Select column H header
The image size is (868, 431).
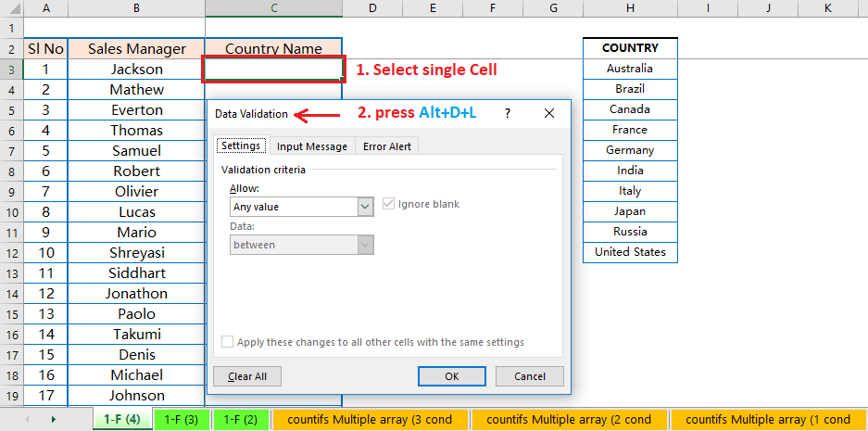630,8
